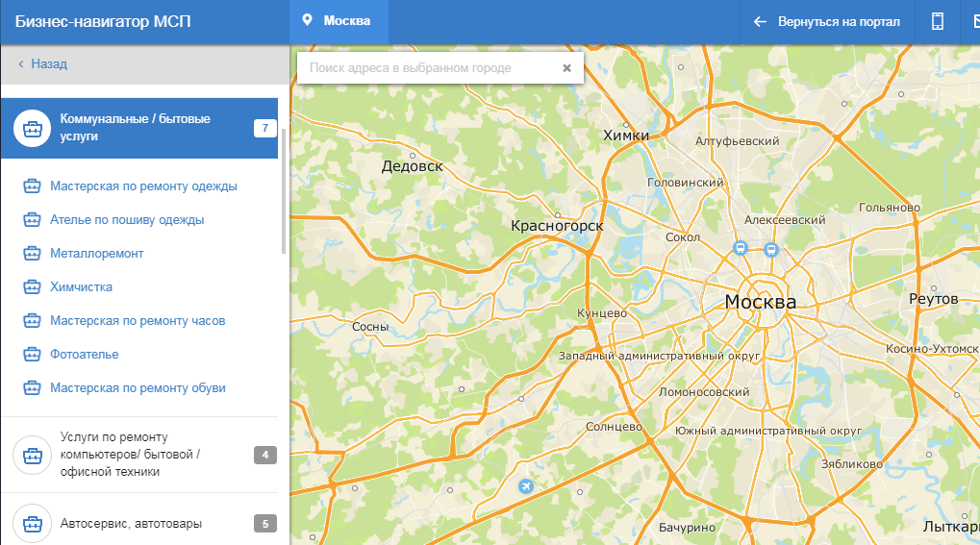Select Металлоремонт
The width and height of the screenshot is (980, 545).
point(97,254)
